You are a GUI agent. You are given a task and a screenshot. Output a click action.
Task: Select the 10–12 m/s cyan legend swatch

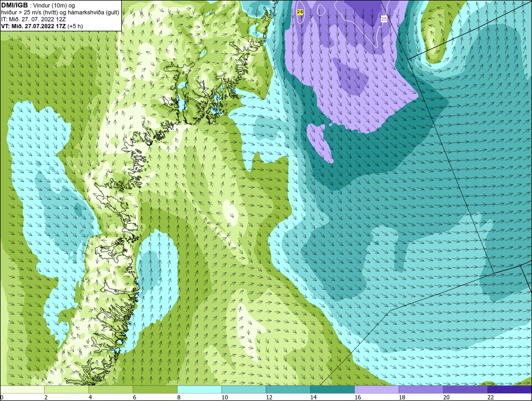click(x=244, y=389)
